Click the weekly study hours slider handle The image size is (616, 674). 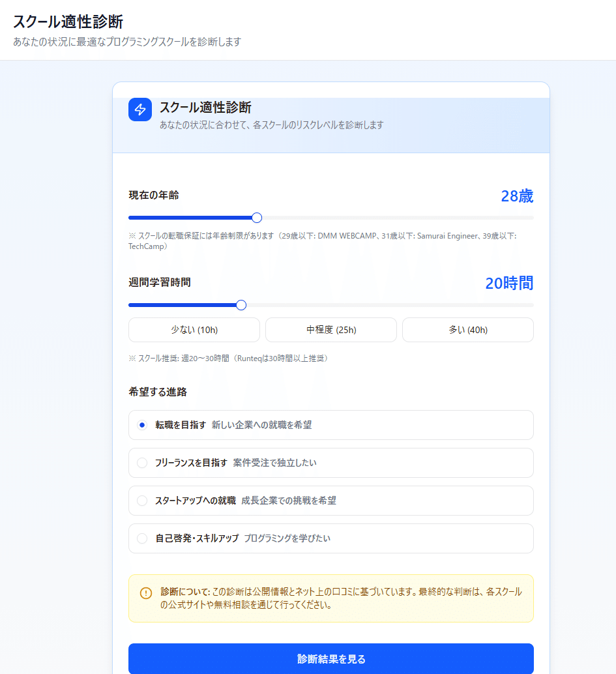pyautogui.click(x=241, y=304)
